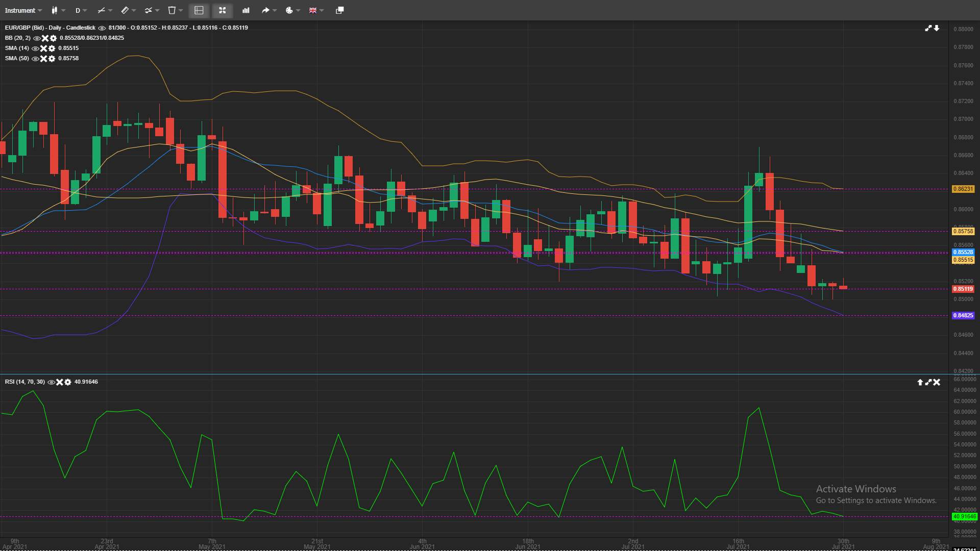
Task: Select the trend line drawing tool
Action: 101,10
